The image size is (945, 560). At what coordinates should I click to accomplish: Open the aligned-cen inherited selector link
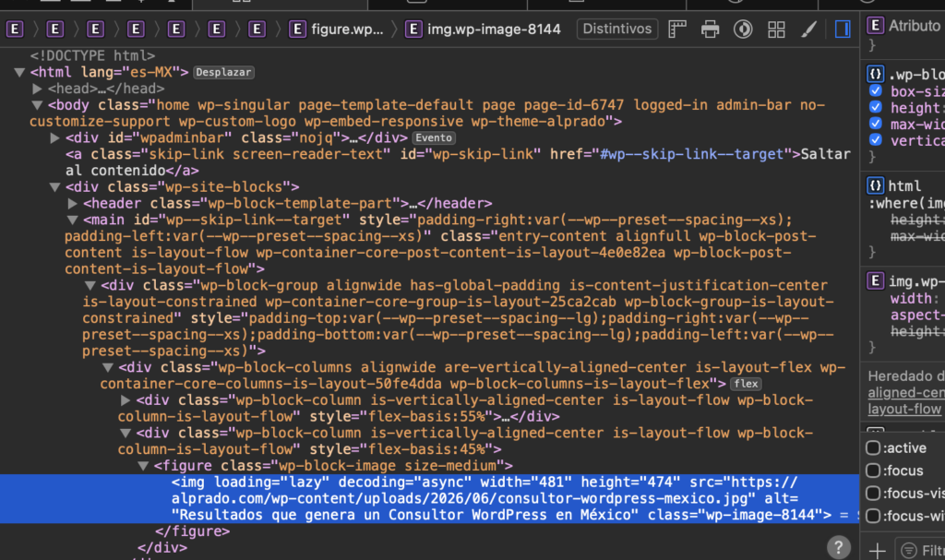click(x=906, y=392)
